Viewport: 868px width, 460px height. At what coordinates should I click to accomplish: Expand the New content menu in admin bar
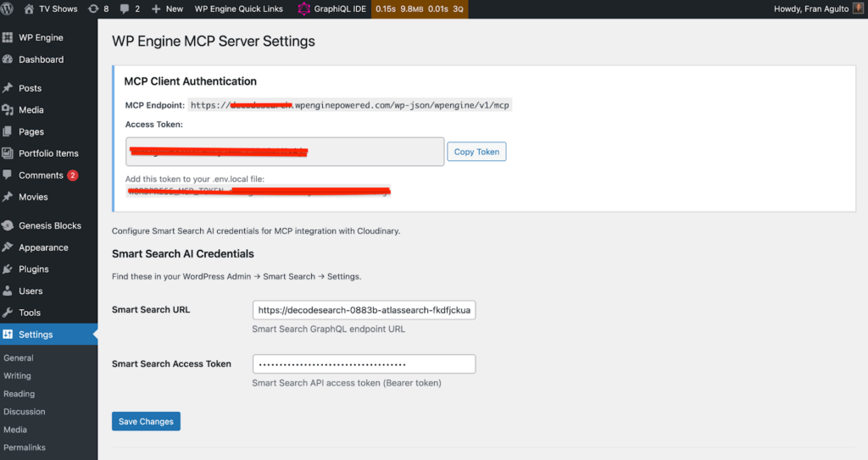[167, 8]
